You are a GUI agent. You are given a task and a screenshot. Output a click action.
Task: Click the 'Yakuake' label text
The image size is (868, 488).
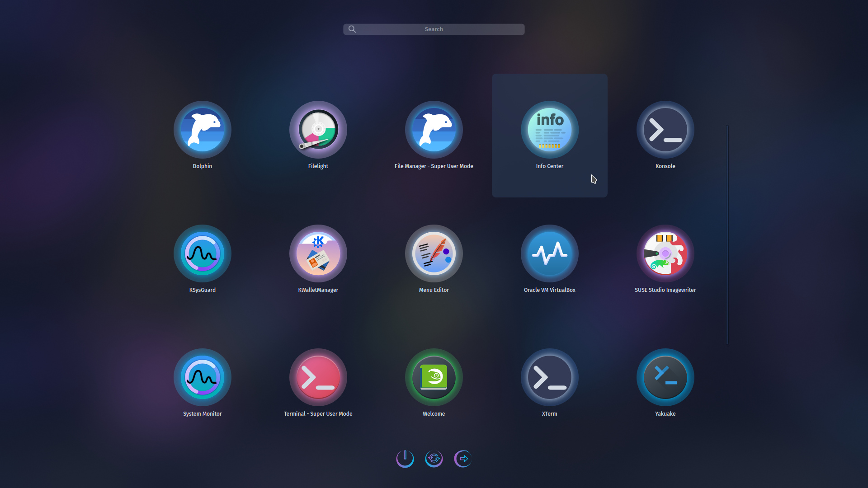(x=665, y=414)
